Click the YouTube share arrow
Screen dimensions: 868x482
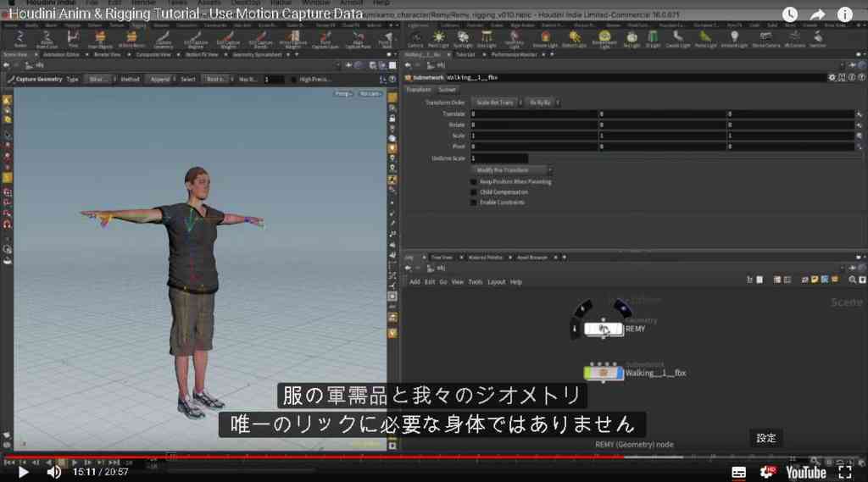click(x=817, y=14)
